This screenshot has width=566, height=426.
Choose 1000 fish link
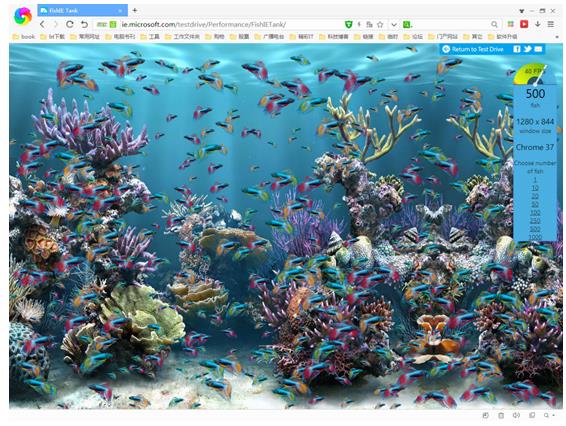point(535,237)
